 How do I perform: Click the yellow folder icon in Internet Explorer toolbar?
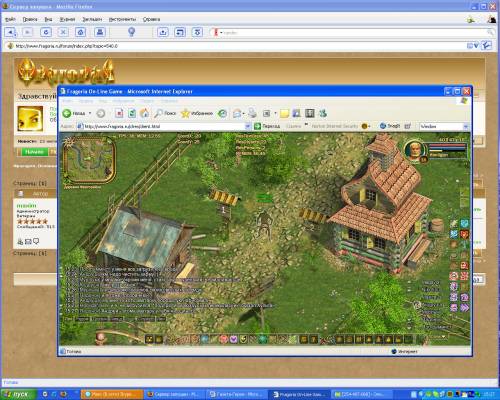(x=284, y=114)
